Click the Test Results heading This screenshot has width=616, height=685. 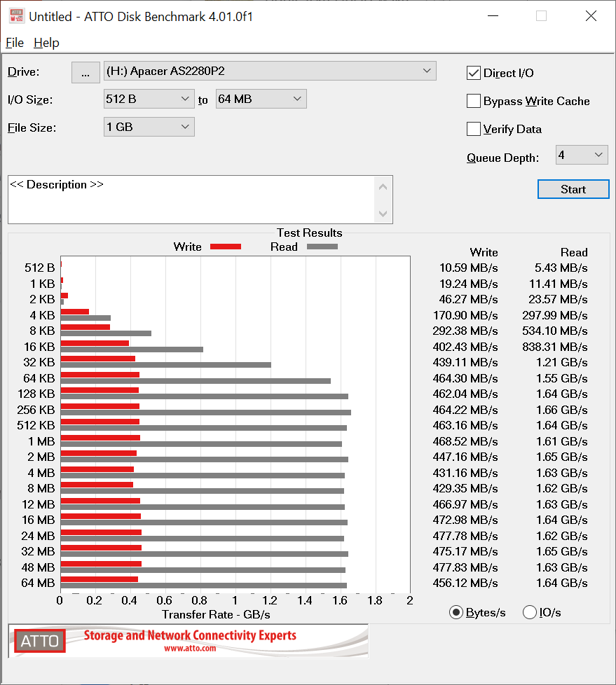click(x=310, y=233)
